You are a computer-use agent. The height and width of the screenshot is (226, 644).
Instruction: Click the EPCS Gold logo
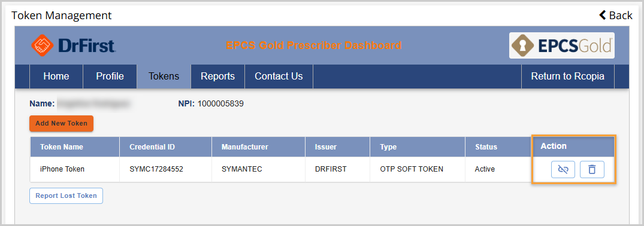click(562, 45)
